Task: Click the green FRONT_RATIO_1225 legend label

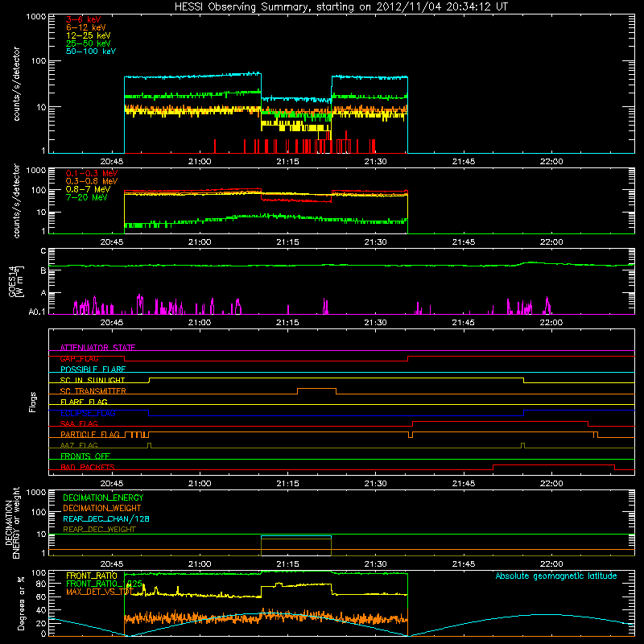Action: (105, 584)
